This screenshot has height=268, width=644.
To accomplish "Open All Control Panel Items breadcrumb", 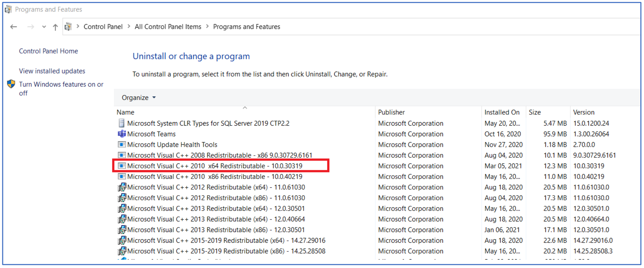I will (x=168, y=27).
